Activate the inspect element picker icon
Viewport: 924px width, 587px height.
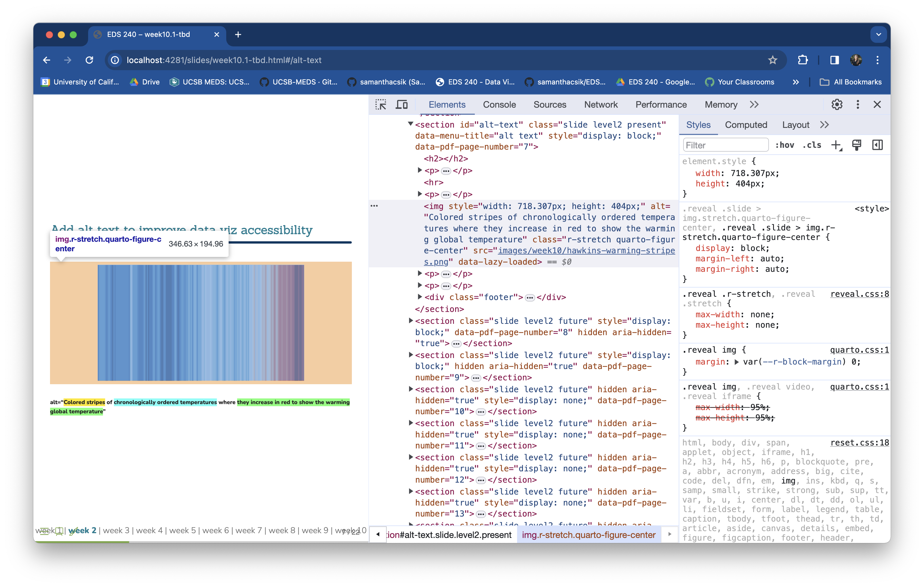point(381,104)
